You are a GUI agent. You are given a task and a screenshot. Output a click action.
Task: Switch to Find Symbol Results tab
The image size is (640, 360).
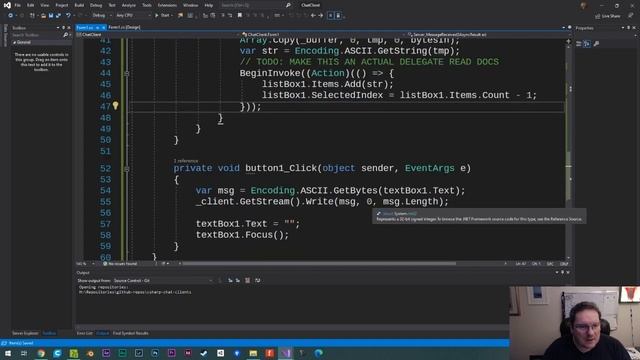click(x=131, y=333)
